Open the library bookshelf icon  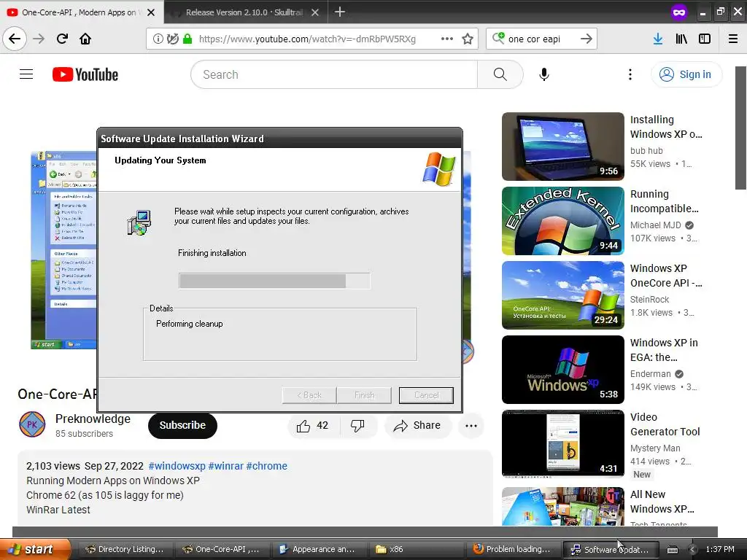coord(681,39)
